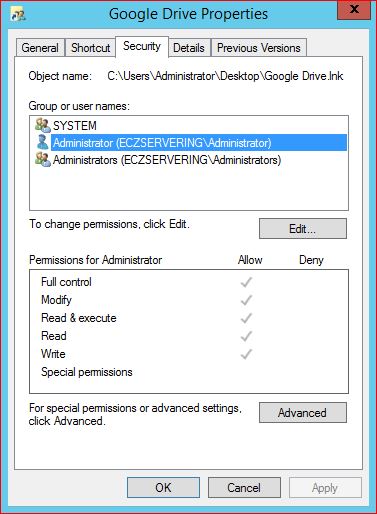The image size is (377, 514).
Task: Click the Administrators group icon
Action: (x=43, y=159)
